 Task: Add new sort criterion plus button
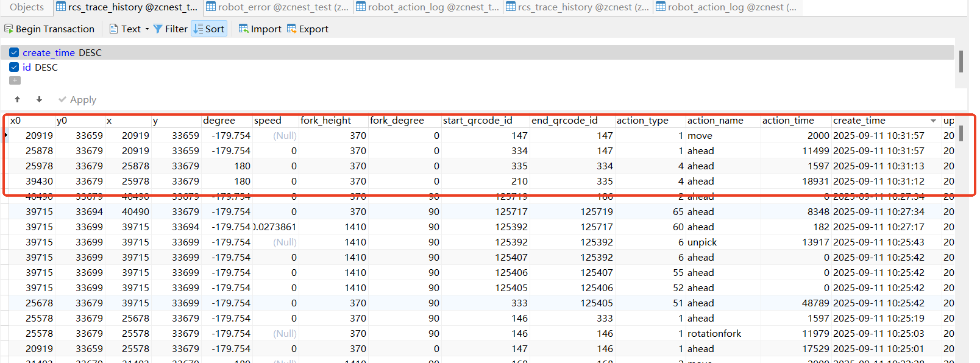(x=15, y=80)
